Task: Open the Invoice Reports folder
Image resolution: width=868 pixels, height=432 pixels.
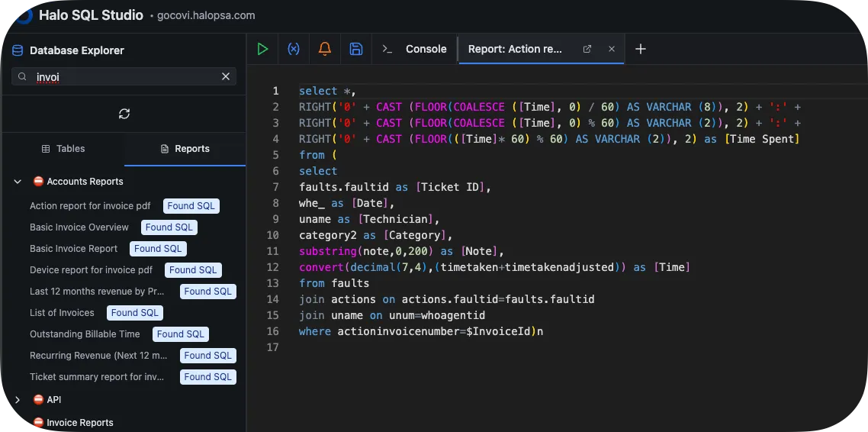Action: 79,423
